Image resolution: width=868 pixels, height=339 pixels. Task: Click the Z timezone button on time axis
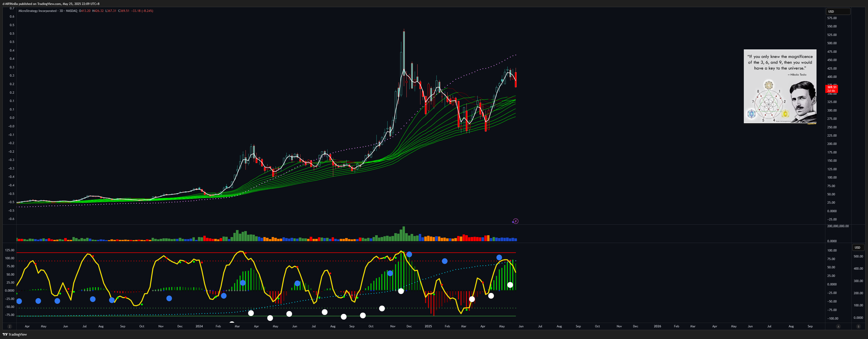(x=10, y=326)
